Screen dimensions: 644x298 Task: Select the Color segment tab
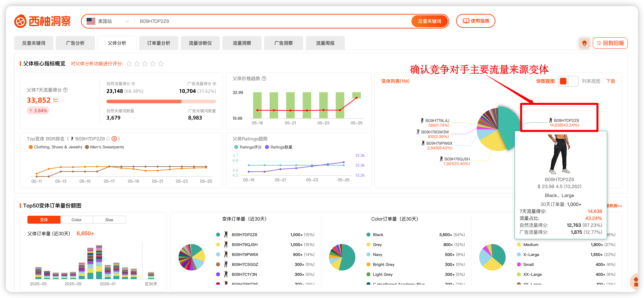point(77,220)
